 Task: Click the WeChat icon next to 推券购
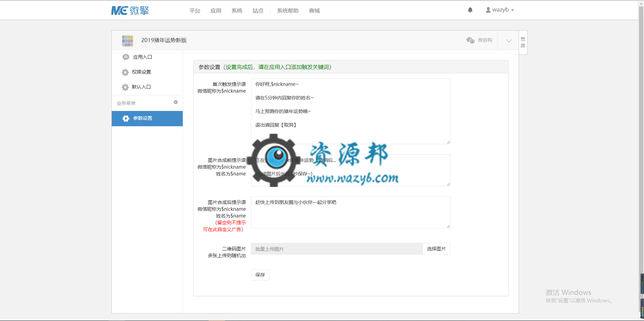point(470,40)
